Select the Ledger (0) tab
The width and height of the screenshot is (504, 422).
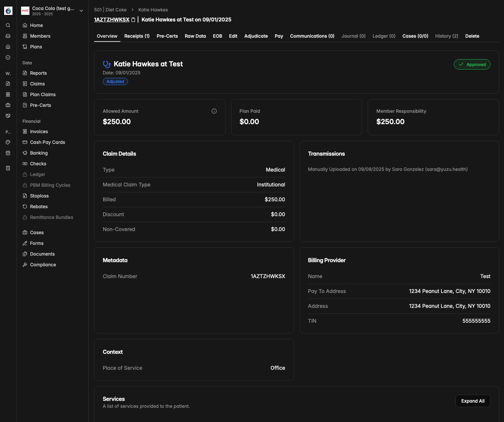pos(384,36)
